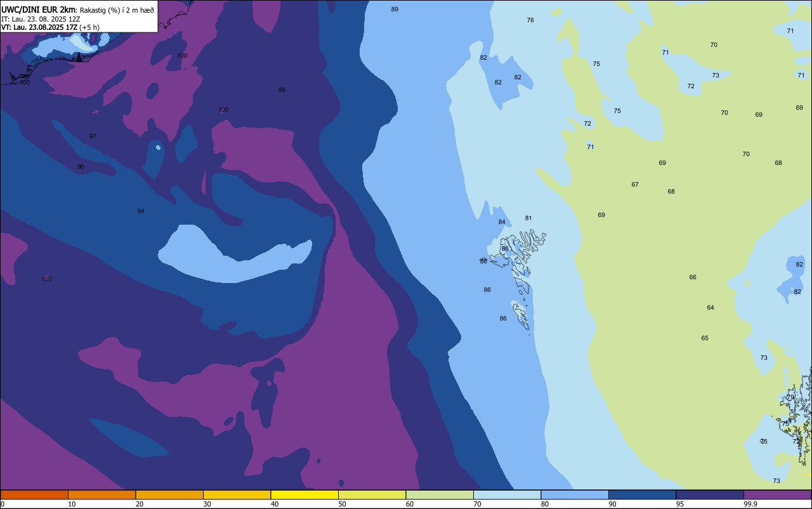Click the 10–20 orange legend swatch
812x509 pixels.
click(101, 494)
